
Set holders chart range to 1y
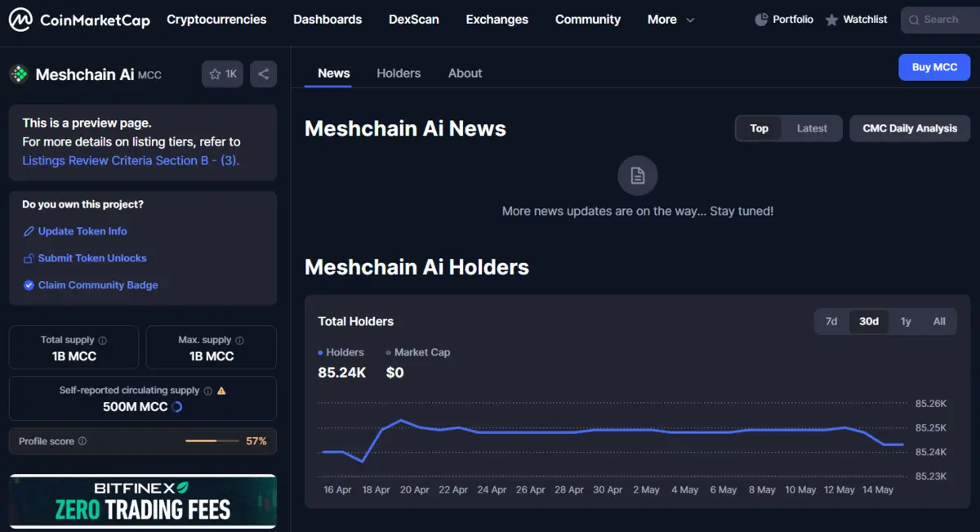coord(906,321)
